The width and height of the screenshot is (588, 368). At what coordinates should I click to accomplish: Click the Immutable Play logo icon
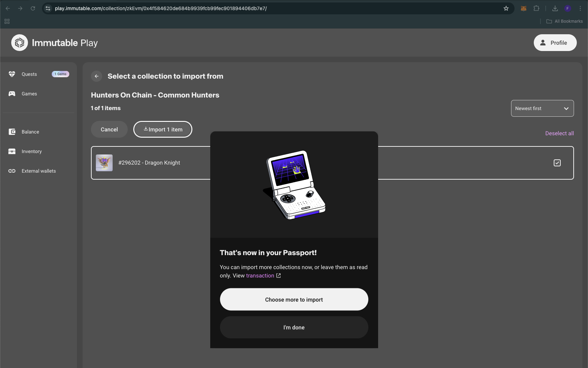coord(20,43)
